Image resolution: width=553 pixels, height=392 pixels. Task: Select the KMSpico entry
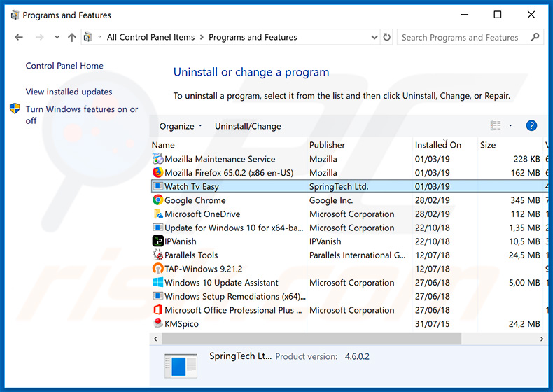click(181, 324)
